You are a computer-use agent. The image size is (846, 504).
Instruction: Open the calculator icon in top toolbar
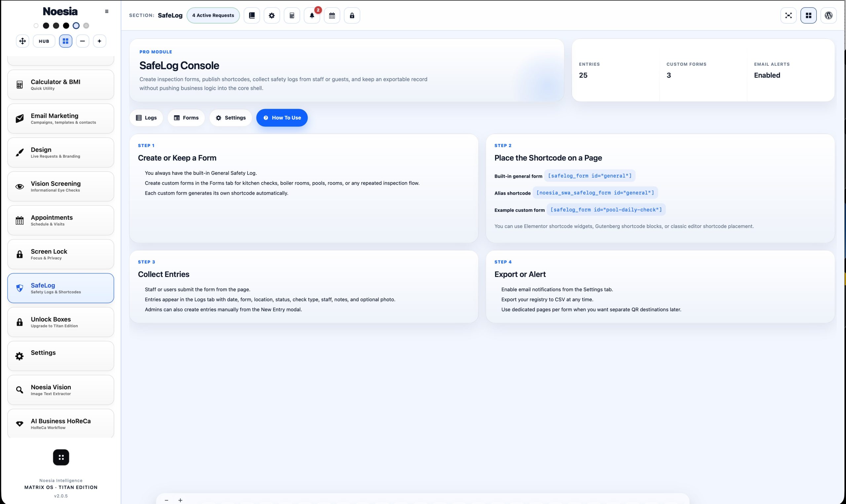point(291,15)
